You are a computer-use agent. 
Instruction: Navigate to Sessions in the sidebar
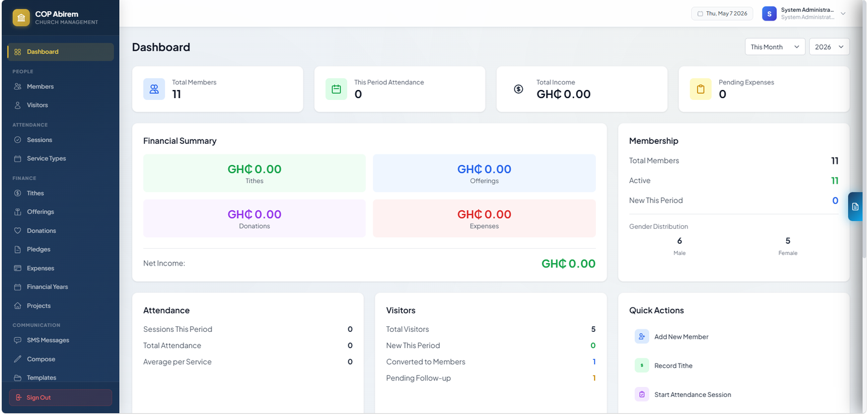pos(61,140)
